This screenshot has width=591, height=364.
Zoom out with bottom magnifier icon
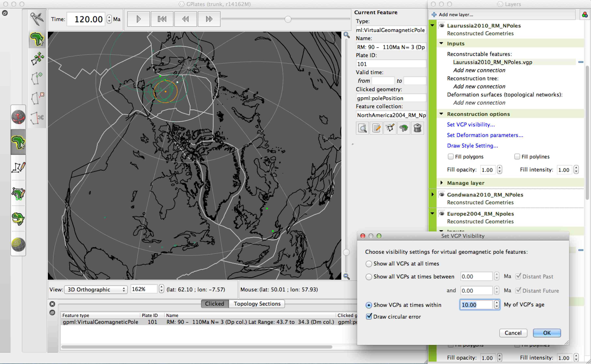point(346,276)
